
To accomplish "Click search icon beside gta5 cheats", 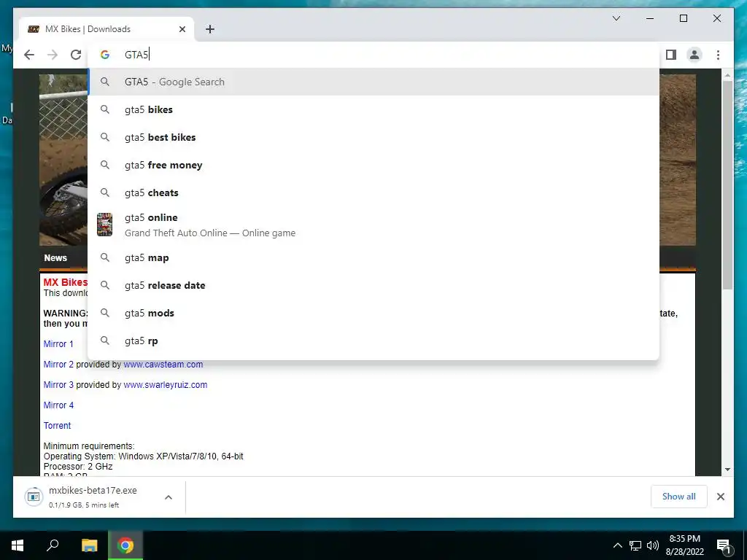I will click(x=105, y=192).
